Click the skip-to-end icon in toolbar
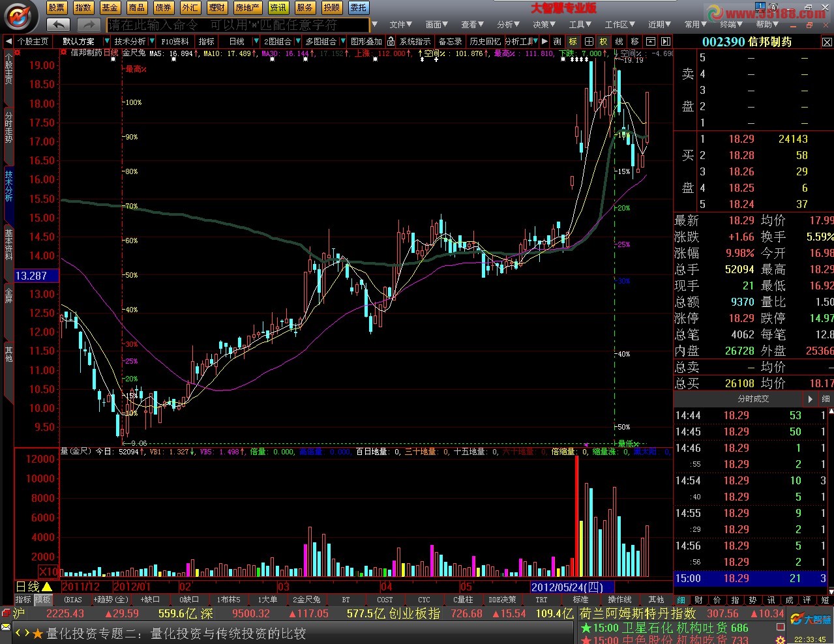This screenshot has width=834, height=644. click(x=665, y=41)
